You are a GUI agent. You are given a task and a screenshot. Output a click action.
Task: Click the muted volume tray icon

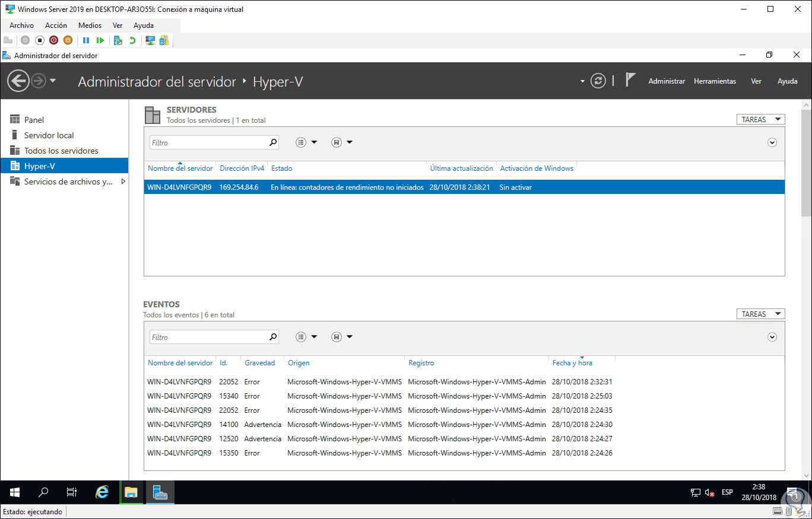click(x=710, y=492)
